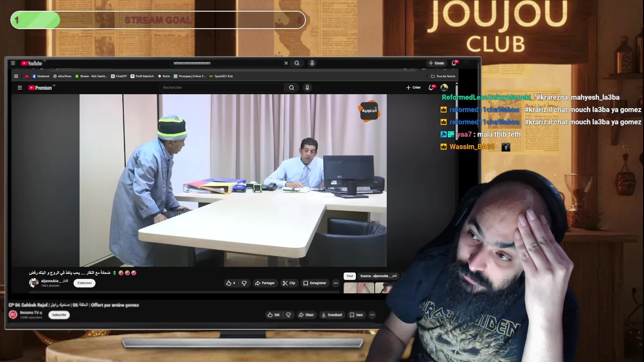Click the background YouTube window hamburger menu
Viewport: 644px width, 362px height.
[x=13, y=63]
